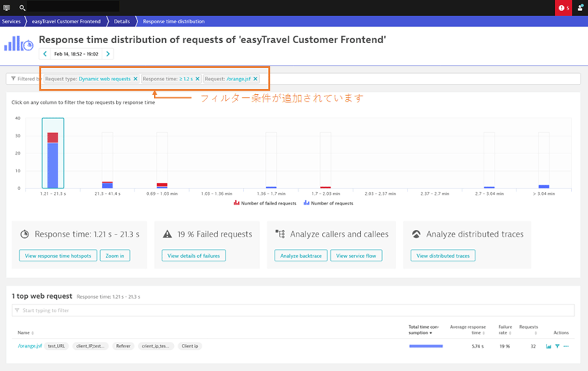Select the 1.36 - 1.7 min chart column
This screenshot has height=371, width=588.
[271, 160]
